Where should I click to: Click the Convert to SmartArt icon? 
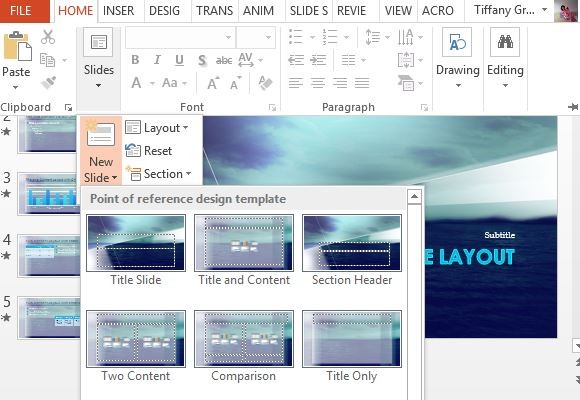click(x=410, y=83)
